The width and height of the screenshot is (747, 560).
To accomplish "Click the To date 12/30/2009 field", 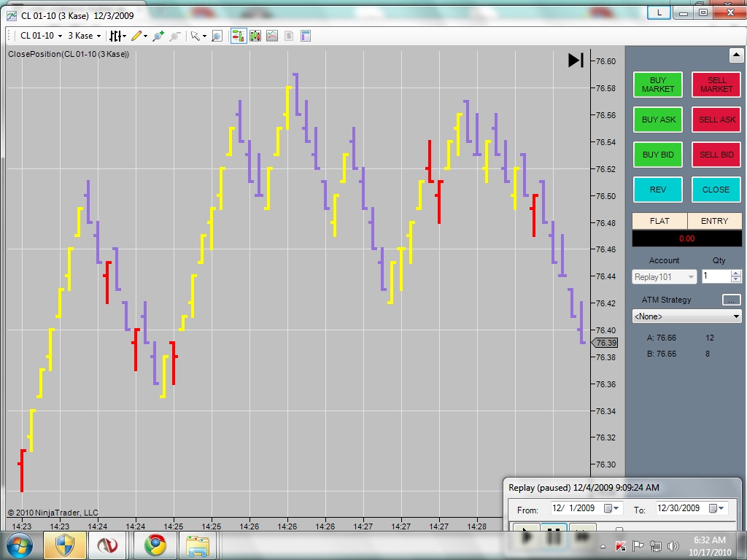I will 692,508.
